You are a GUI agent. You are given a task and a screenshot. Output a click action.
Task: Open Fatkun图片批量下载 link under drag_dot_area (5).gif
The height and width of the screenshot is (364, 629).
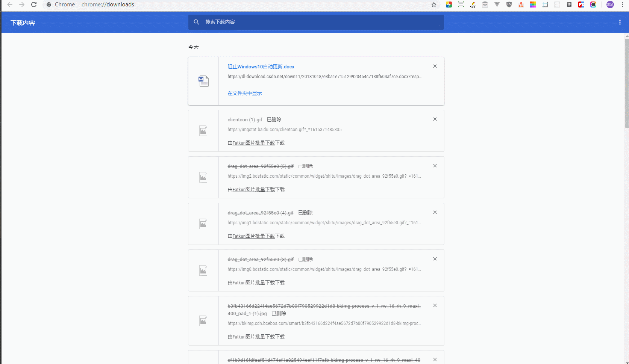254,189
